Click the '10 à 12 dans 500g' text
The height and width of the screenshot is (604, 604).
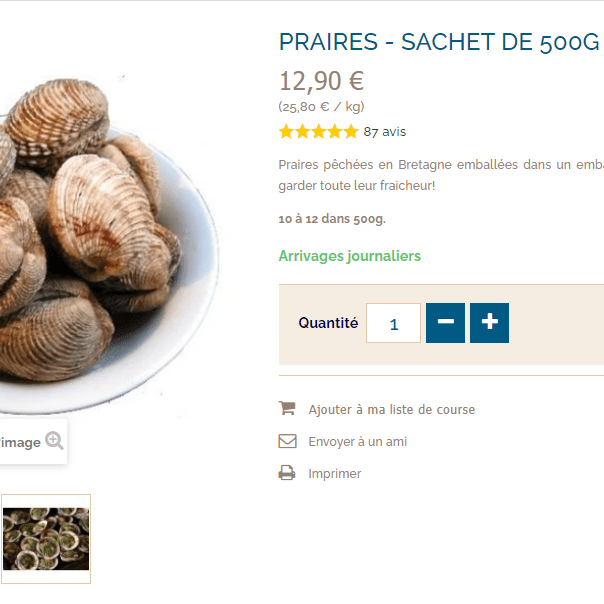point(332,219)
